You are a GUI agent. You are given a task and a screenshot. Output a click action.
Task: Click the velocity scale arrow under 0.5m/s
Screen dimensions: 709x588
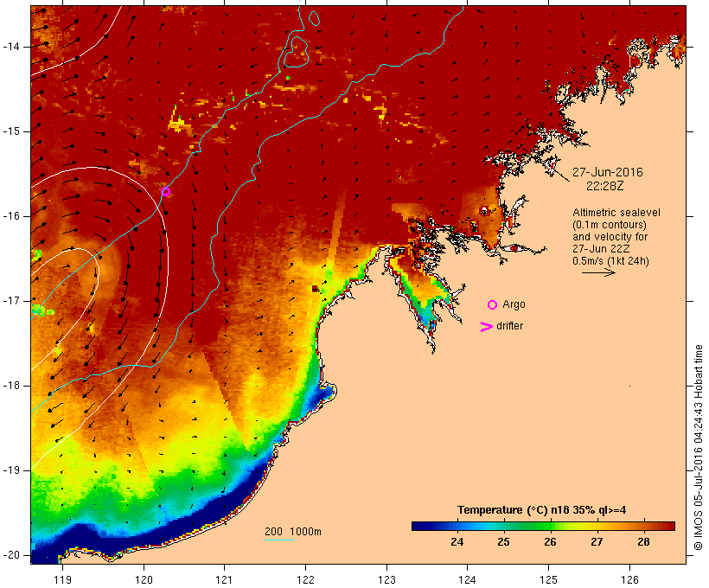[x=598, y=272]
